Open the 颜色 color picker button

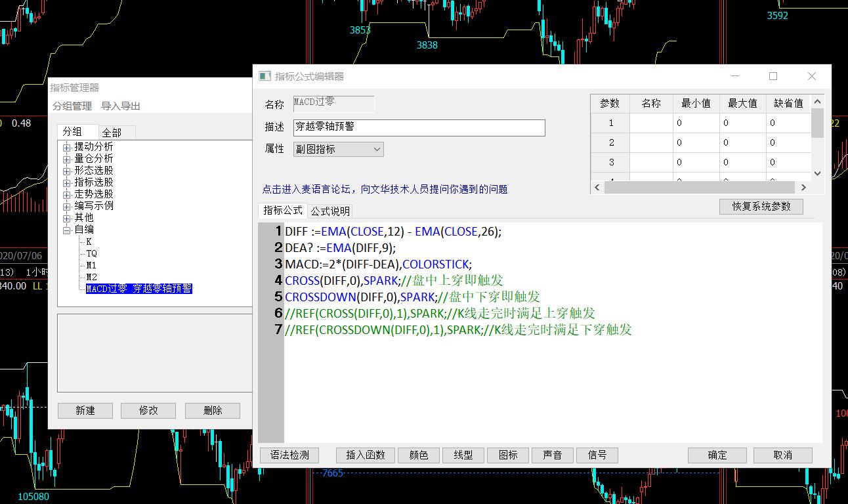point(419,455)
